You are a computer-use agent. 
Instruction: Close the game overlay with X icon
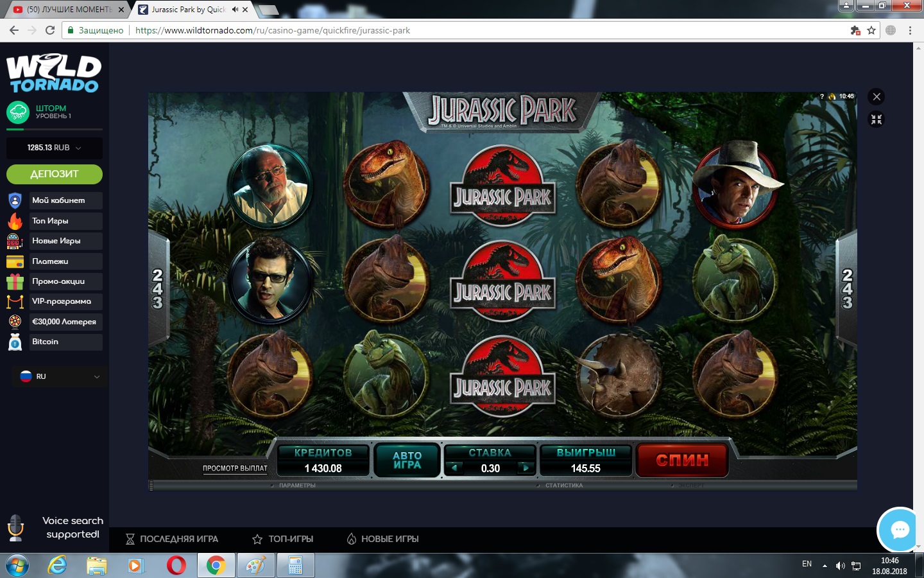(x=877, y=96)
